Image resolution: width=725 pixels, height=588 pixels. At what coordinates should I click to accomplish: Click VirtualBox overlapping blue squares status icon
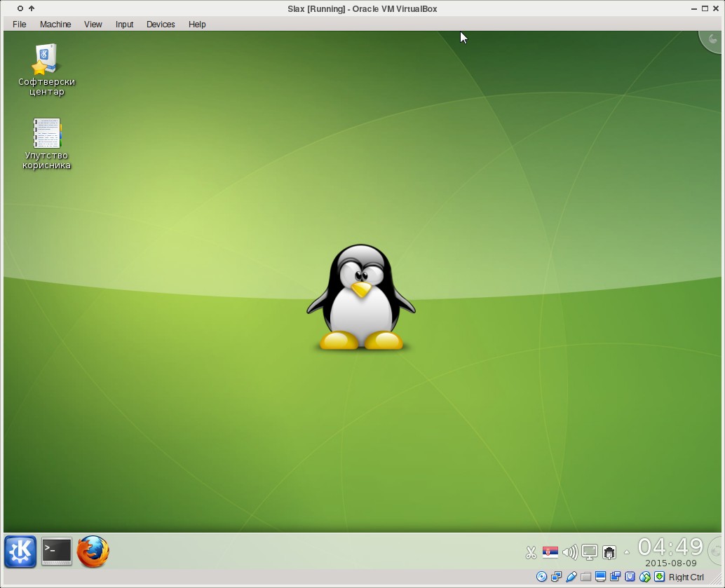[616, 577]
